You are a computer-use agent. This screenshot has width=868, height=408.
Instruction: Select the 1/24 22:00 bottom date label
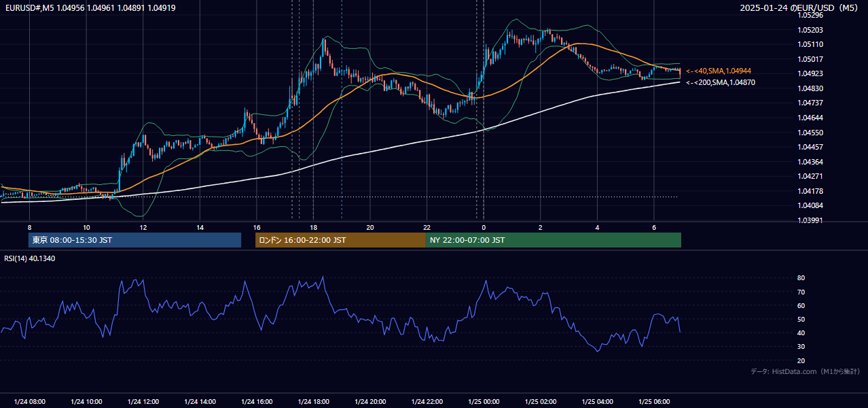point(427,402)
